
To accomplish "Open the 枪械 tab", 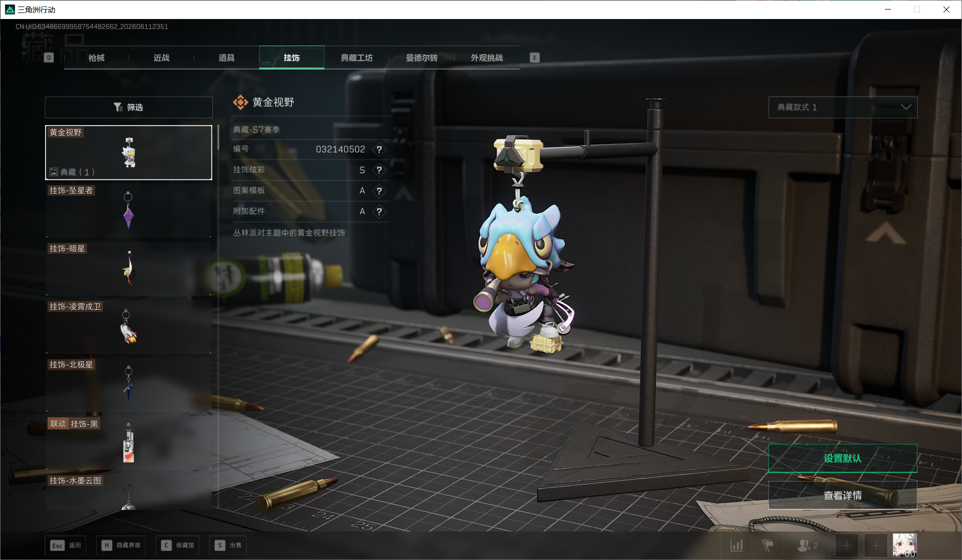I will point(97,58).
